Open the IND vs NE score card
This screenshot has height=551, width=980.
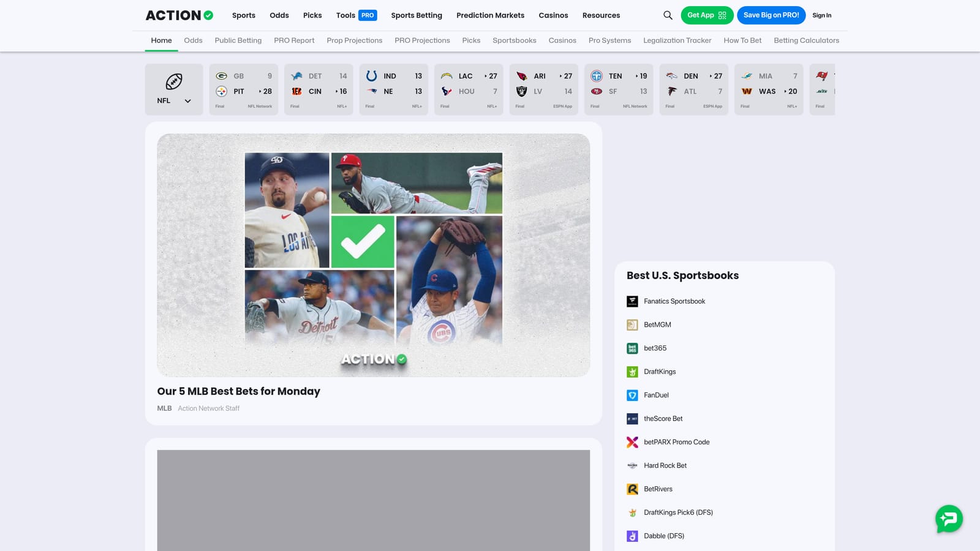coord(394,89)
